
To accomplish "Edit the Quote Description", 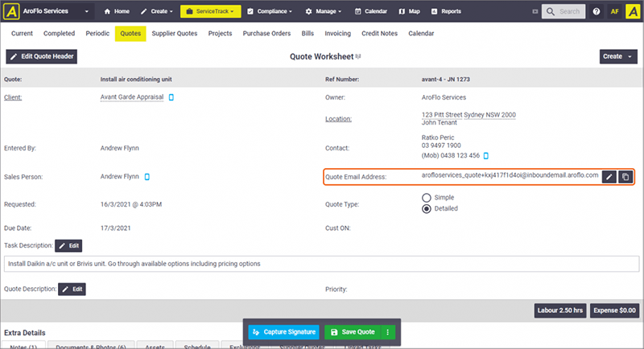I will pyautogui.click(x=72, y=289).
